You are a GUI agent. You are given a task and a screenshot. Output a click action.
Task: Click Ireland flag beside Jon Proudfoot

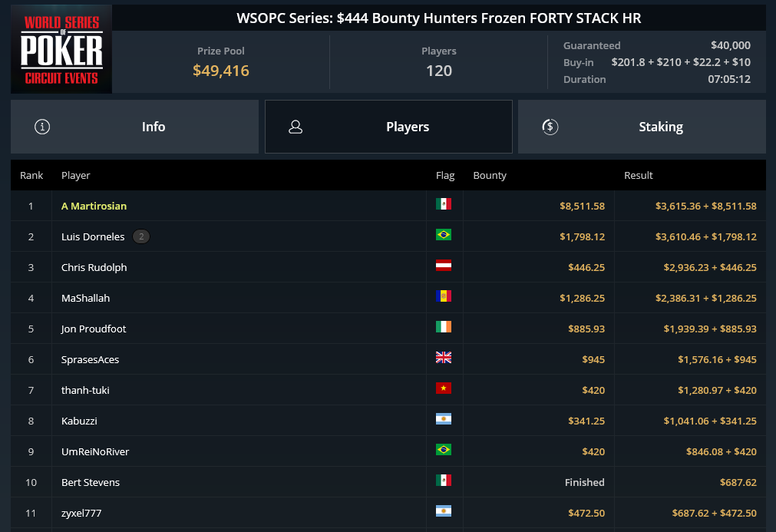tap(444, 326)
